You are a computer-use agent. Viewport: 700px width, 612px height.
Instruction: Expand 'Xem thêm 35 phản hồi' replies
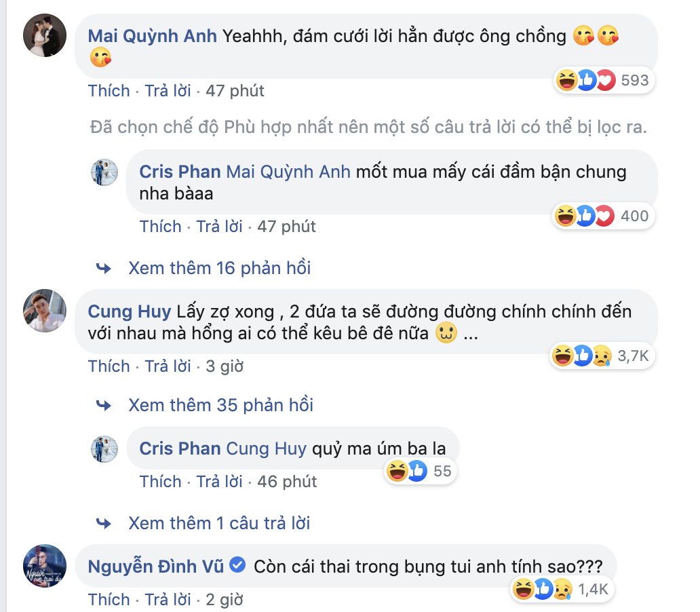[x=220, y=405]
